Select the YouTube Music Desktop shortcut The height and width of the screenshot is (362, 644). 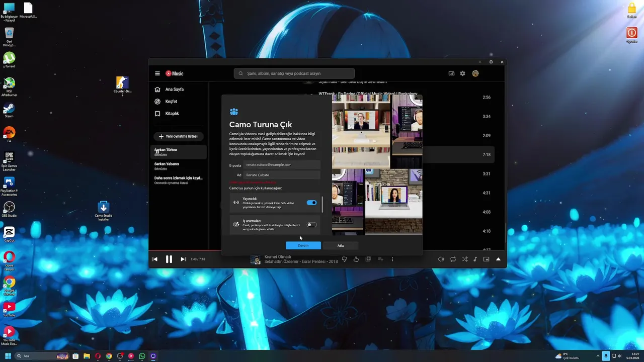click(9, 335)
